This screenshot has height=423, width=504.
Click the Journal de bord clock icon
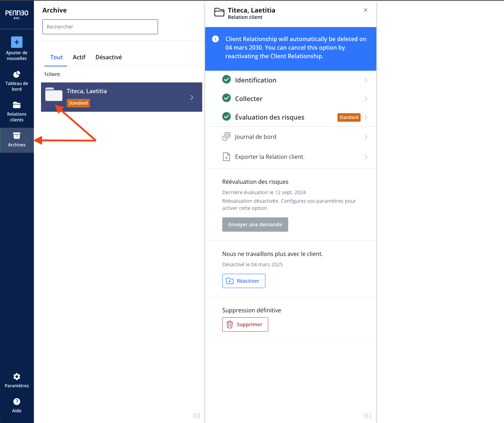tap(226, 137)
